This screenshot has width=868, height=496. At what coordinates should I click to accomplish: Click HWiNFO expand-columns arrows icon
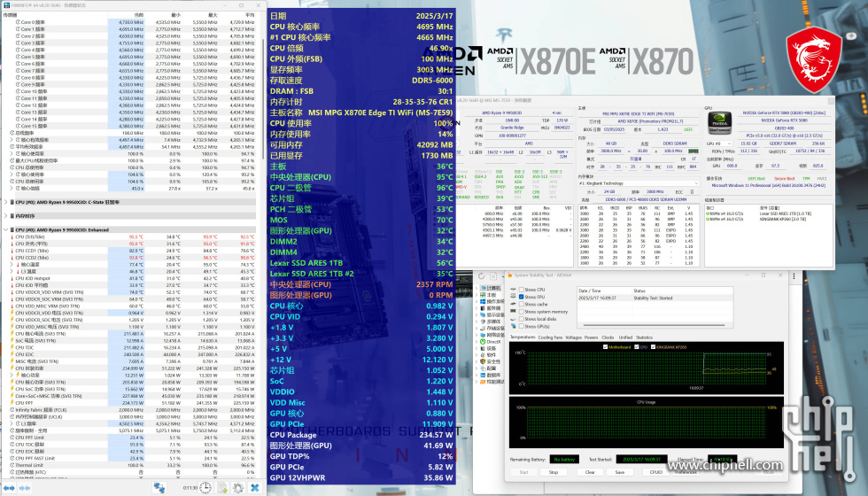coord(10,488)
